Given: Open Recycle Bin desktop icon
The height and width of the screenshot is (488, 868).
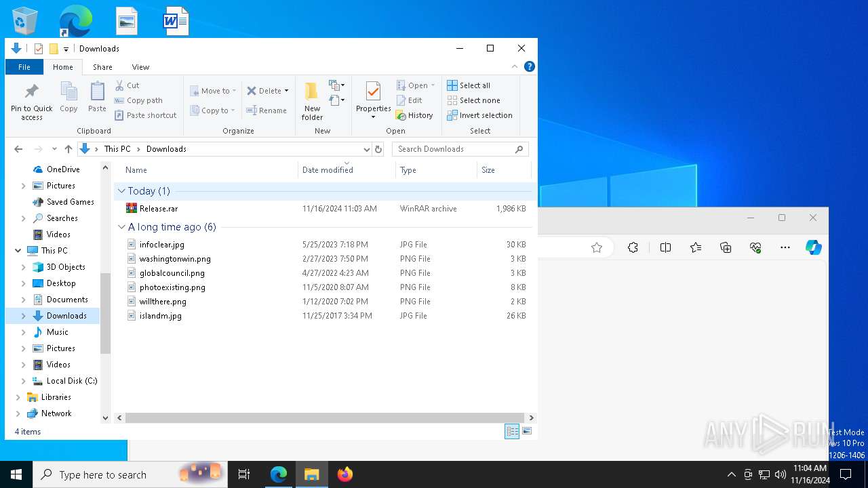Looking at the screenshot, I should click(x=26, y=21).
